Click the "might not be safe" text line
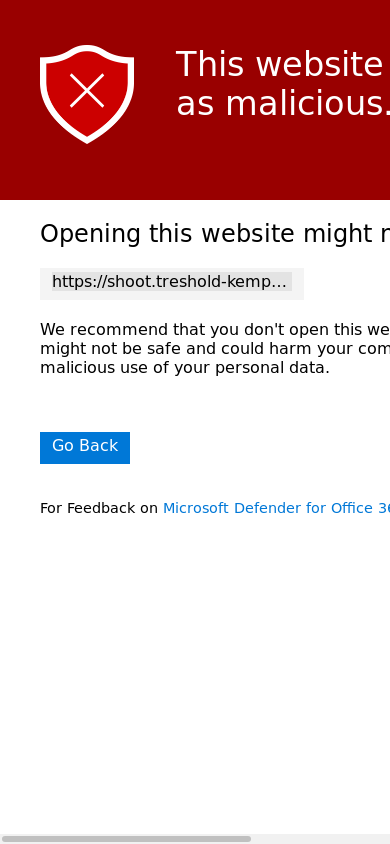 (215, 349)
